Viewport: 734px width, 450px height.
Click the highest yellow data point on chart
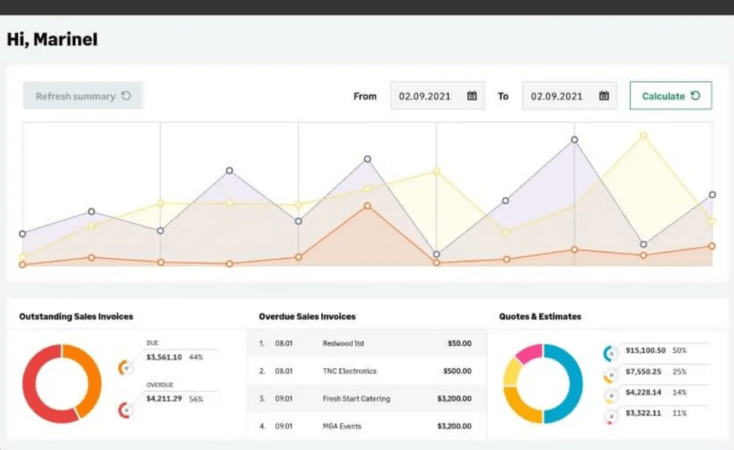pos(643,133)
